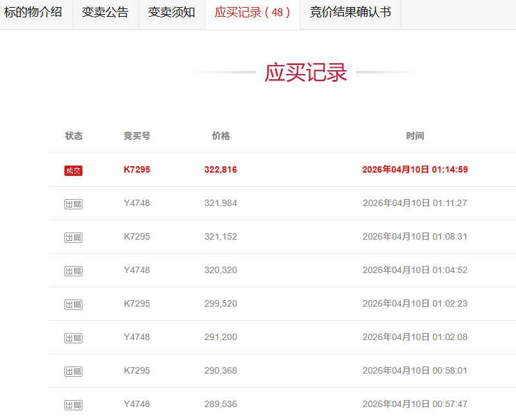516x420 pixels.
Task: Click the 应买记录 page heading
Action: 305,72
